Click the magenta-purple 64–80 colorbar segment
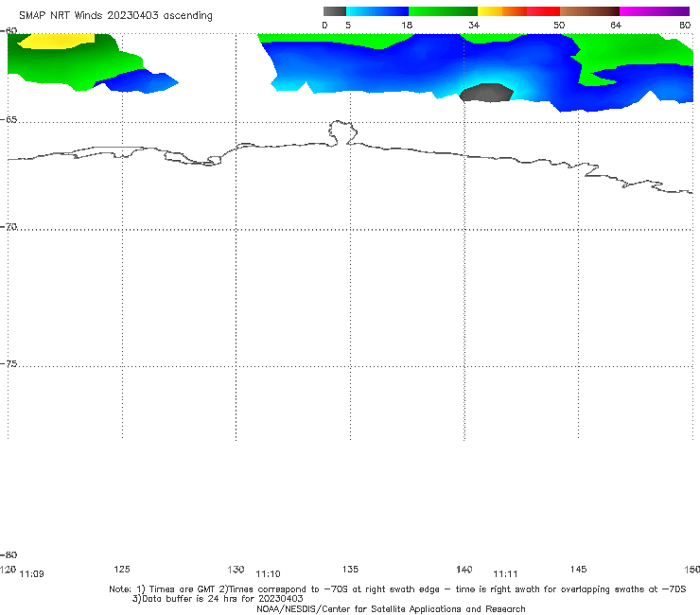700x615 pixels. [655, 11]
